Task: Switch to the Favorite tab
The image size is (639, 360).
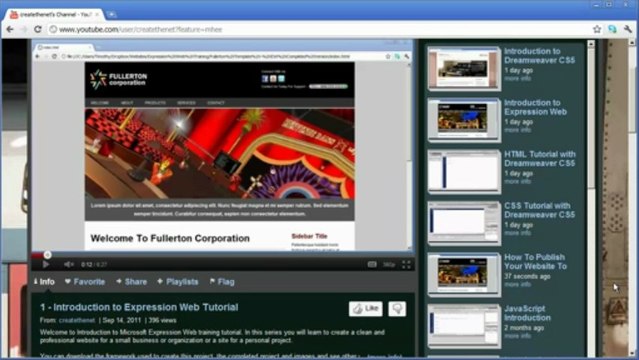Action: pos(85,282)
